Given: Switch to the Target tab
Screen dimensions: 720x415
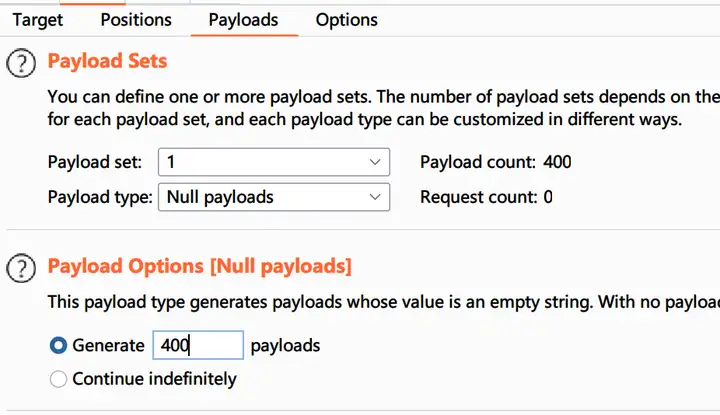Looking at the screenshot, I should coord(38,19).
